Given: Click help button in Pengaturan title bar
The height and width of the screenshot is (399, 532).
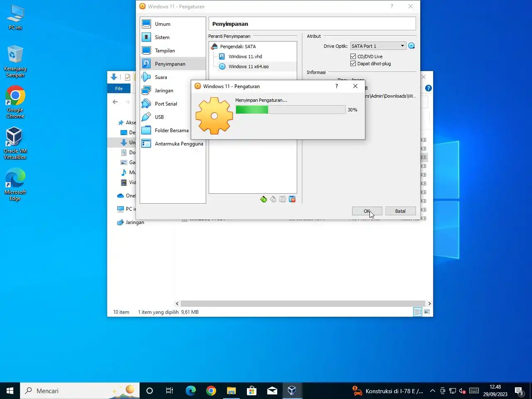Looking at the screenshot, I should point(392,6).
